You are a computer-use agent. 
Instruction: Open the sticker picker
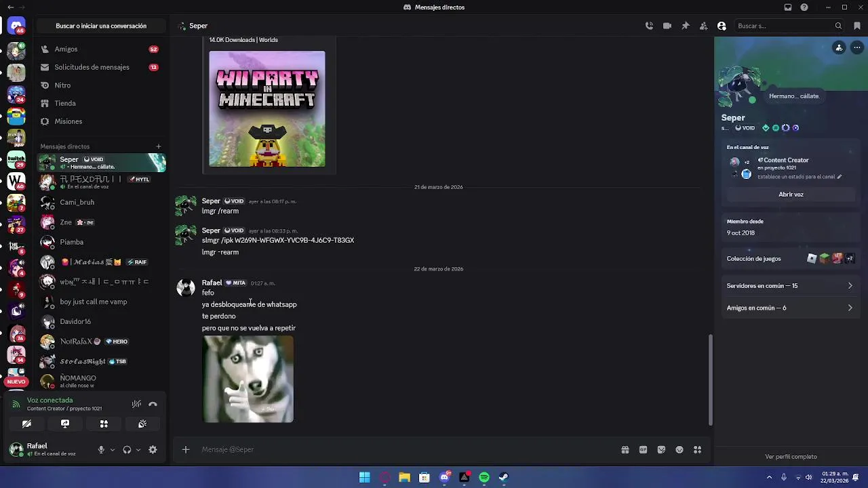(661, 449)
